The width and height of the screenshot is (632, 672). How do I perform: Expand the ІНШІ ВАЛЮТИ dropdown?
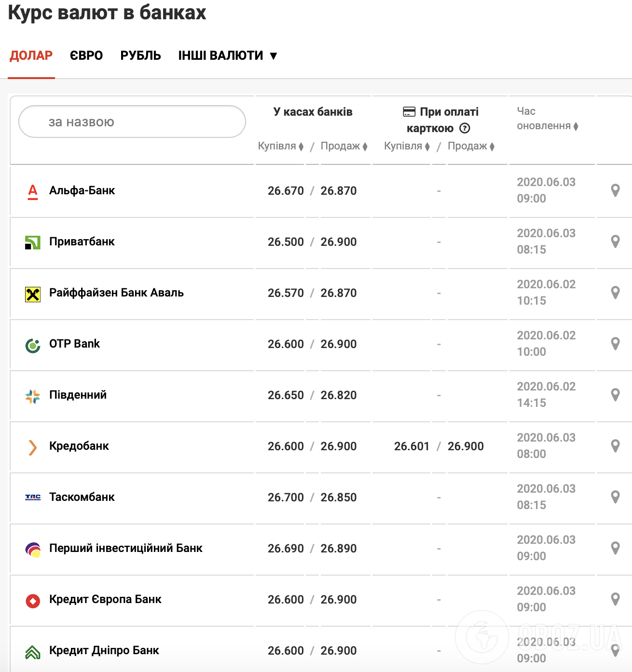228,55
